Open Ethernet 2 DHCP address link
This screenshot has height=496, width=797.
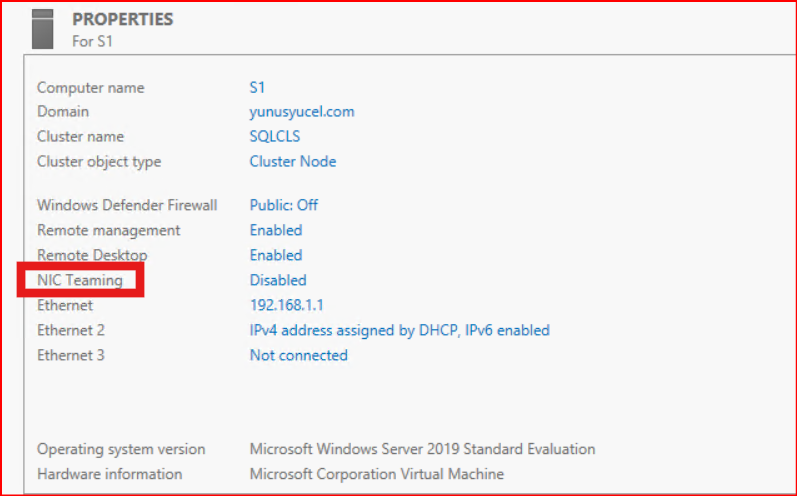point(399,330)
